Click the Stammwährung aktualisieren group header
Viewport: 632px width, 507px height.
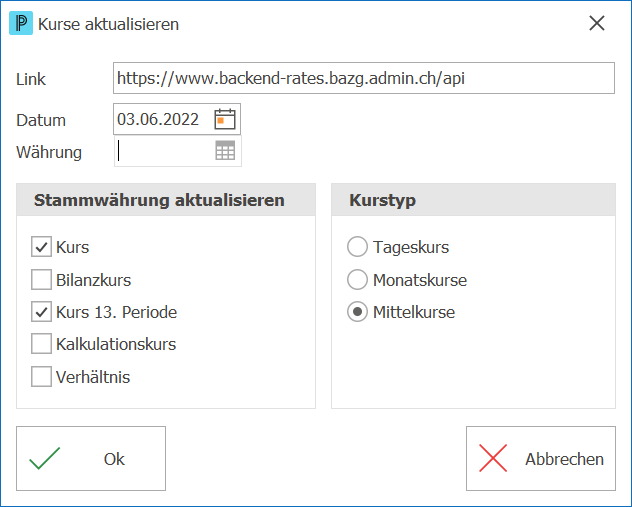point(166,200)
